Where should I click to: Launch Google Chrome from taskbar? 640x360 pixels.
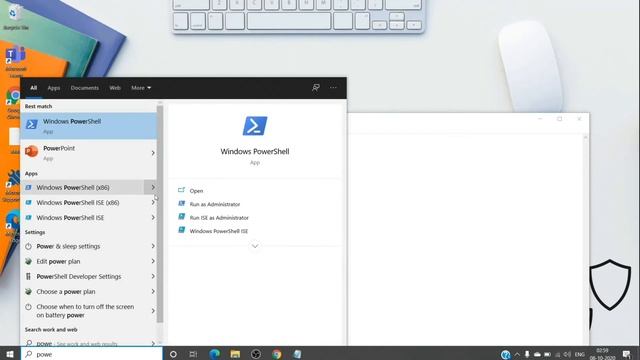[x=277, y=354]
